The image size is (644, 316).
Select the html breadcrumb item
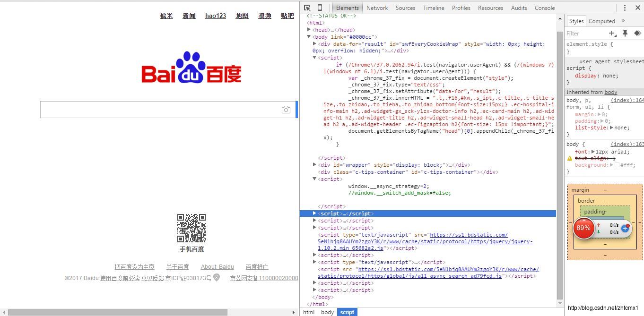309,312
